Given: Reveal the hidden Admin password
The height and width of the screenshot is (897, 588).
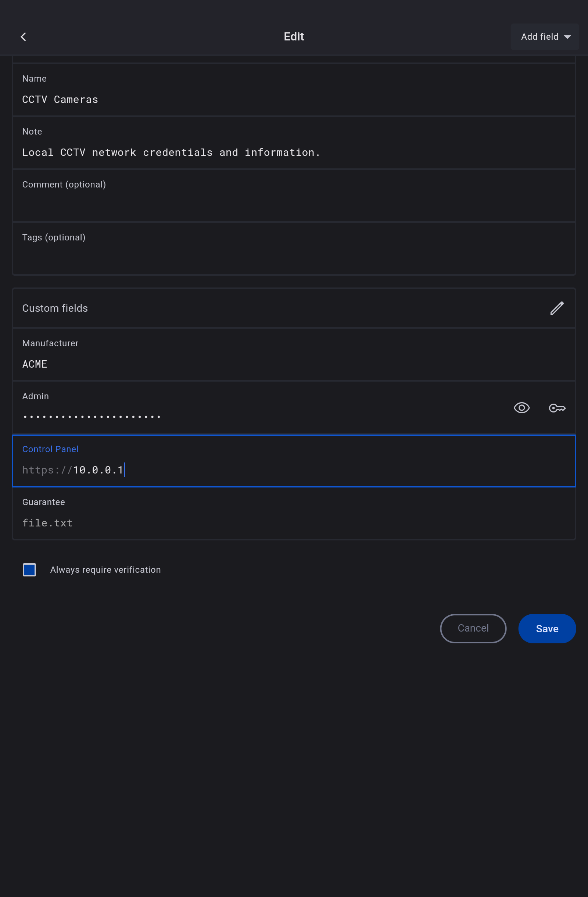Looking at the screenshot, I should [521, 408].
